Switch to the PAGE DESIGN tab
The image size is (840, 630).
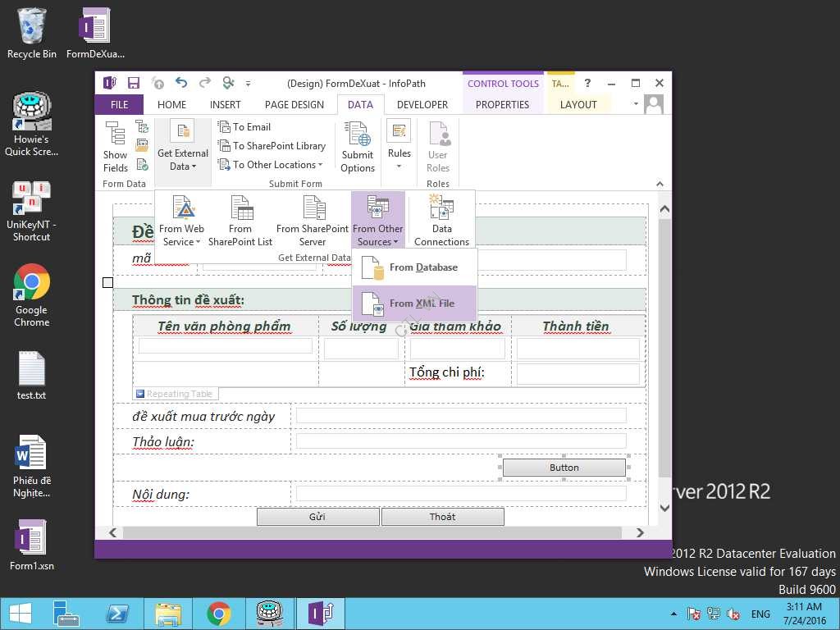point(294,105)
